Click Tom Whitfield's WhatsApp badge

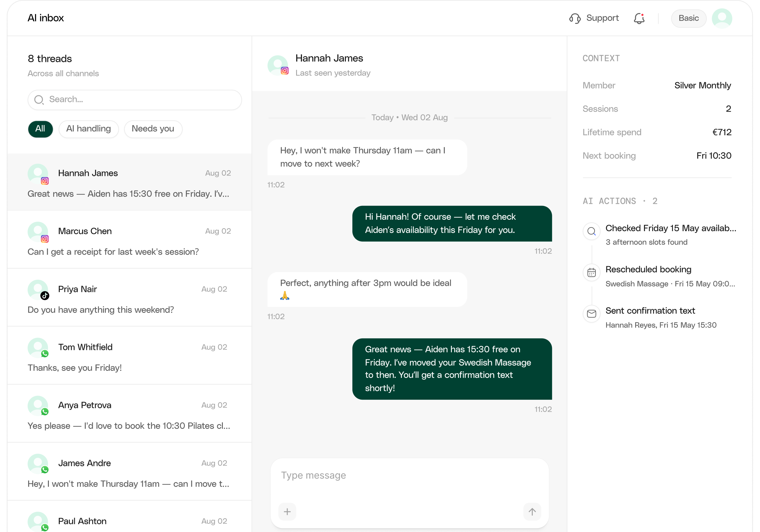point(45,353)
